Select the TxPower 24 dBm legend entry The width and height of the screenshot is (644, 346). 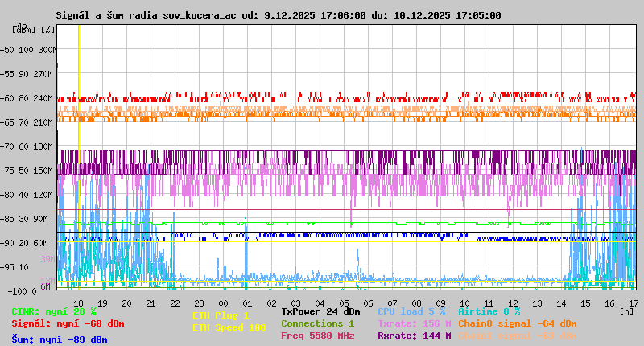click(x=320, y=311)
